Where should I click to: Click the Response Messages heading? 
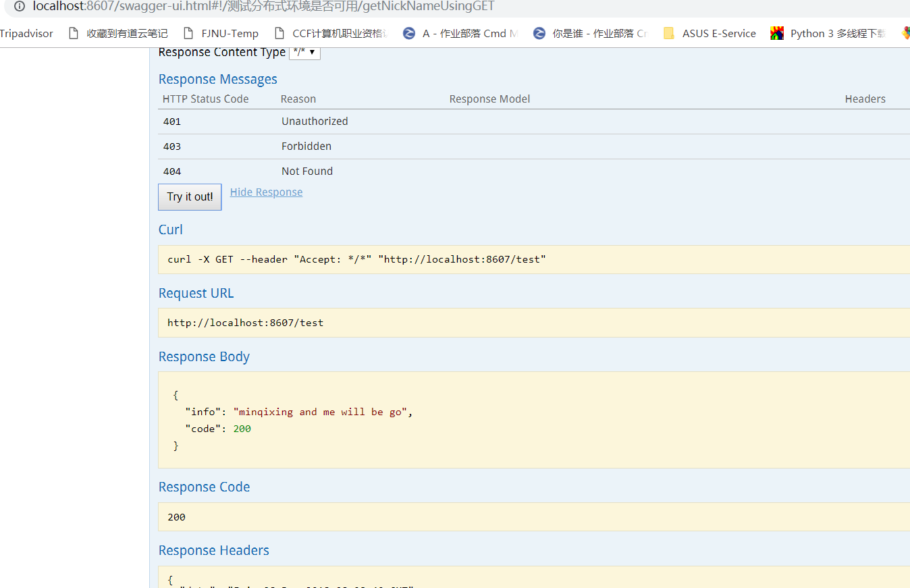[217, 79]
